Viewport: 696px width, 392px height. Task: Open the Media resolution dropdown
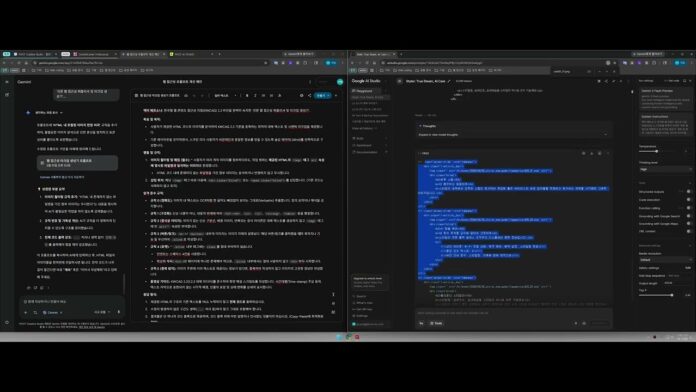(x=665, y=260)
